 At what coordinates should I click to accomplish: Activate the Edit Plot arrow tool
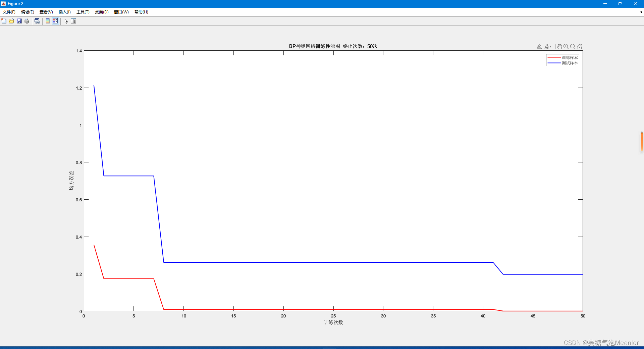coord(66,21)
